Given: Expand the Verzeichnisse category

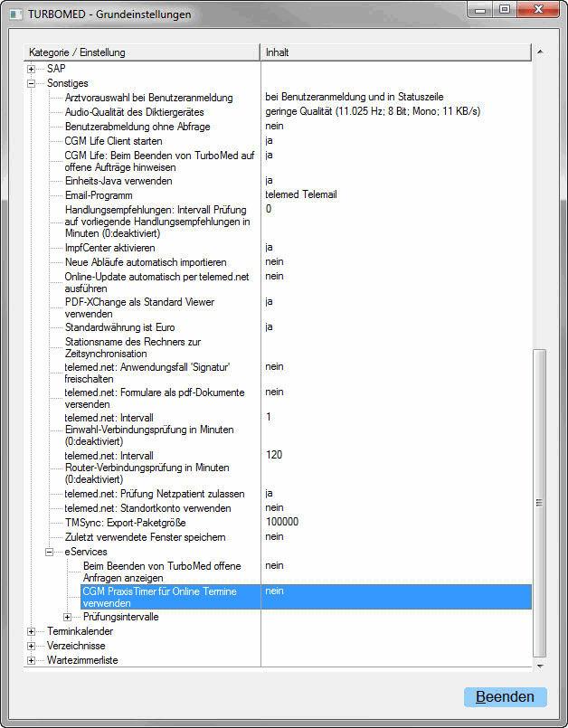Looking at the screenshot, I should coord(32,646).
